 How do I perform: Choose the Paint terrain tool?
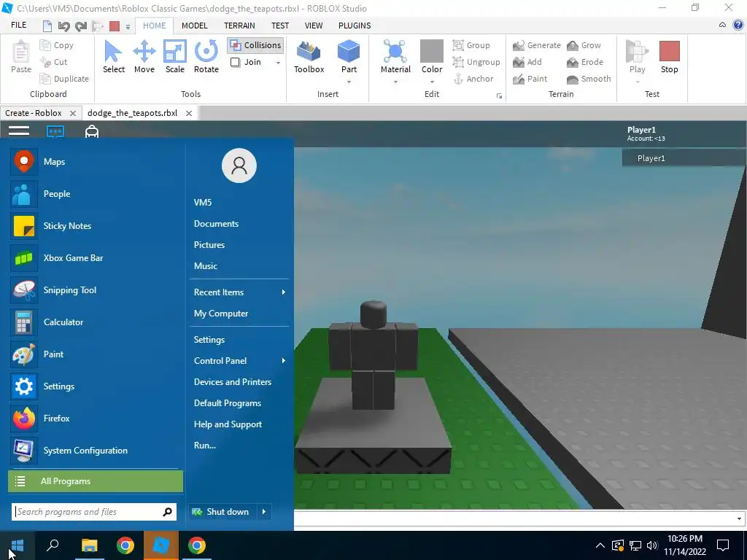coord(530,79)
